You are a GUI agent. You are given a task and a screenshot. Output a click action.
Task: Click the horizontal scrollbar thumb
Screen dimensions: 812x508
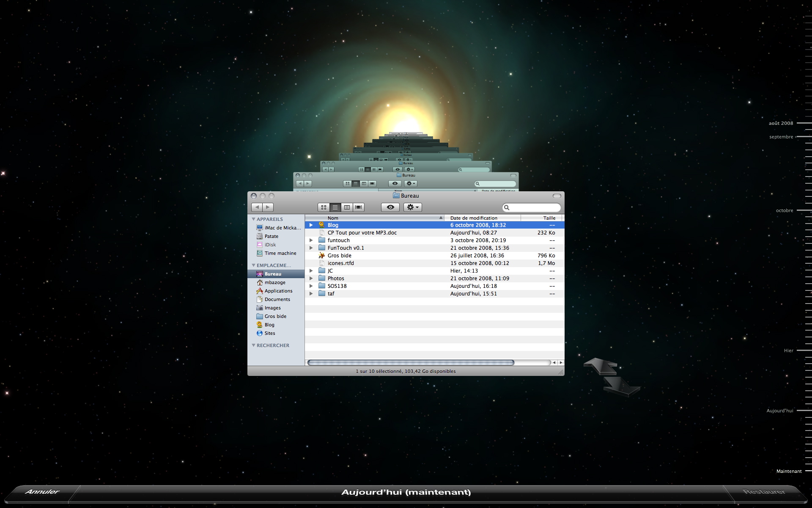click(x=411, y=363)
